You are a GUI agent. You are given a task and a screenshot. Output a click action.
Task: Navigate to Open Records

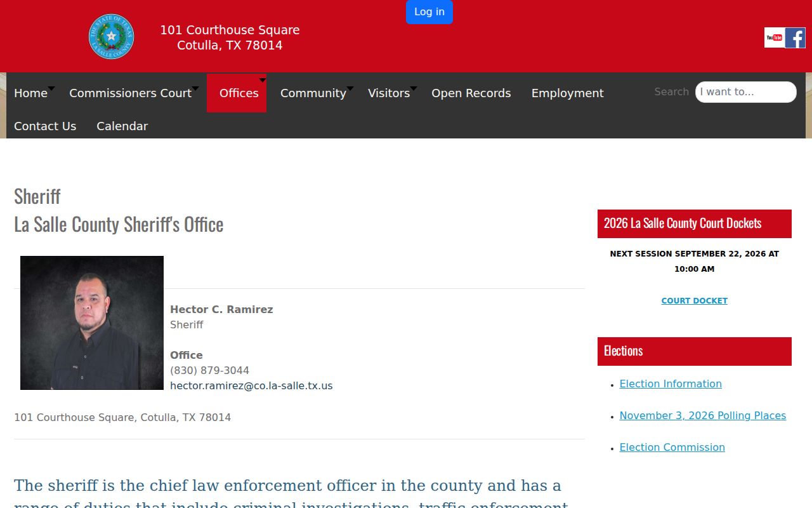click(x=471, y=93)
